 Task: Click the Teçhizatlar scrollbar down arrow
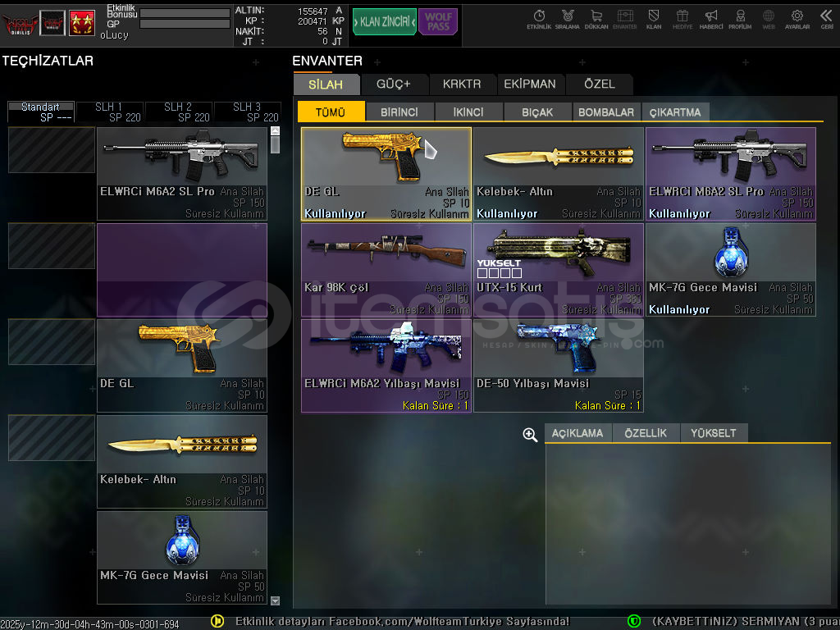[276, 601]
